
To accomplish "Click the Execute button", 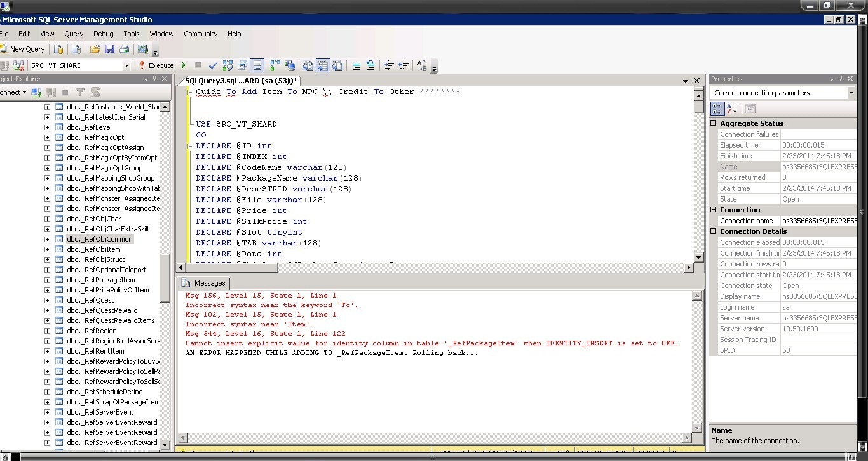I will 156,65.
